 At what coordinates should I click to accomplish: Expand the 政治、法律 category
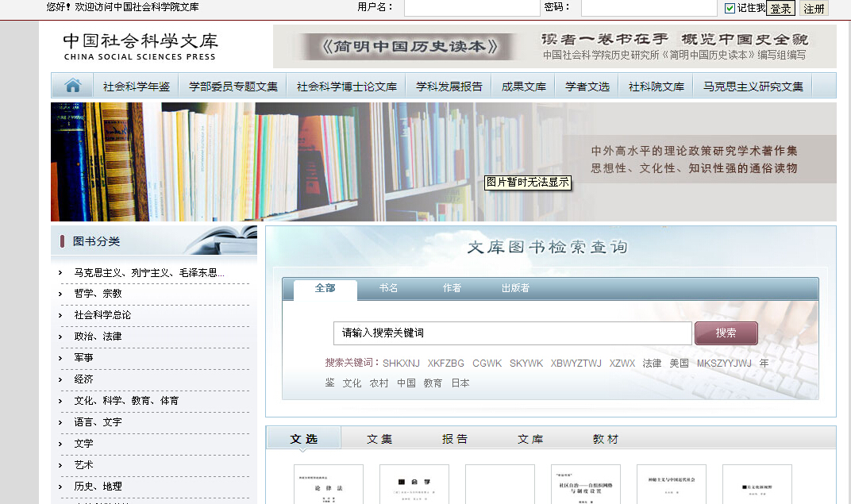[98, 337]
